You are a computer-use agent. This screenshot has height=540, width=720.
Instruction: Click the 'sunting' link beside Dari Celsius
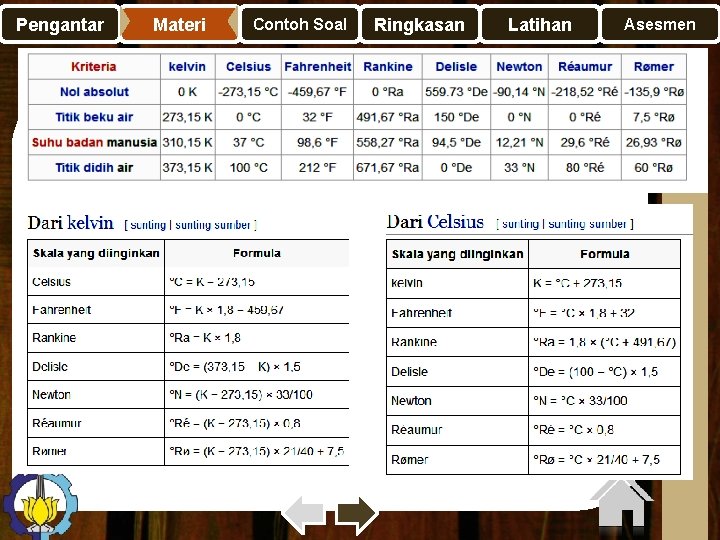520,224
